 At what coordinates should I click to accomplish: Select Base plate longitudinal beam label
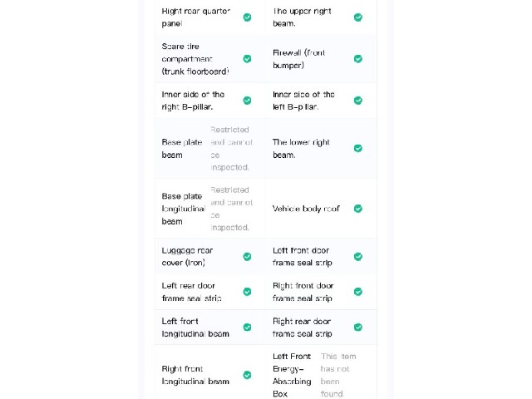tap(184, 209)
